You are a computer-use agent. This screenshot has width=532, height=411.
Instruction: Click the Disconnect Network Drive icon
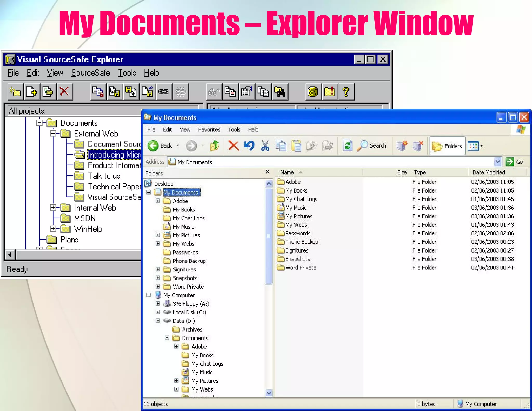coord(418,146)
